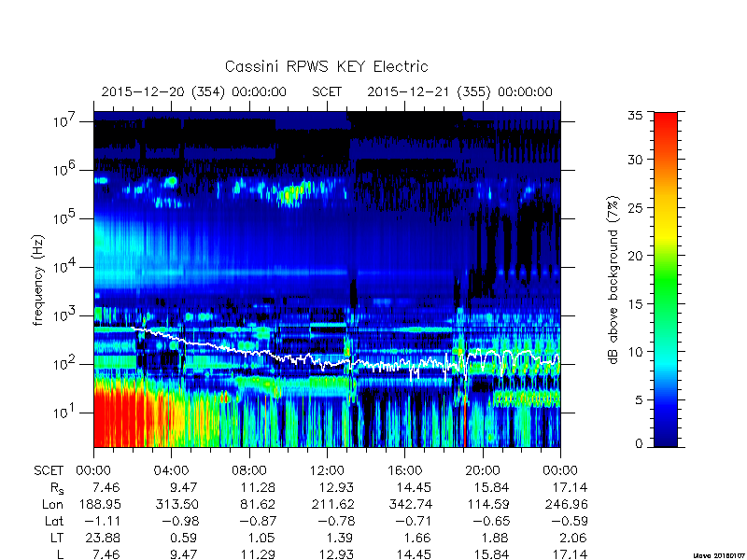Click the 'SCET' row label below the plot

tap(49, 470)
